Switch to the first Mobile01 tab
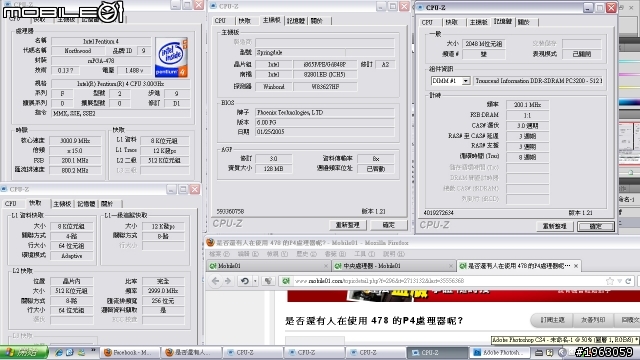The image size is (640, 360). (269, 266)
